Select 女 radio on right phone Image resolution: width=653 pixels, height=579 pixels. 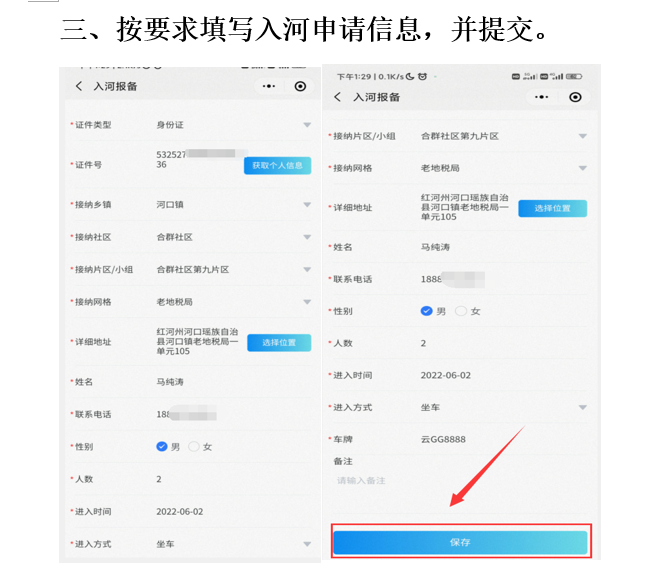[x=461, y=311]
